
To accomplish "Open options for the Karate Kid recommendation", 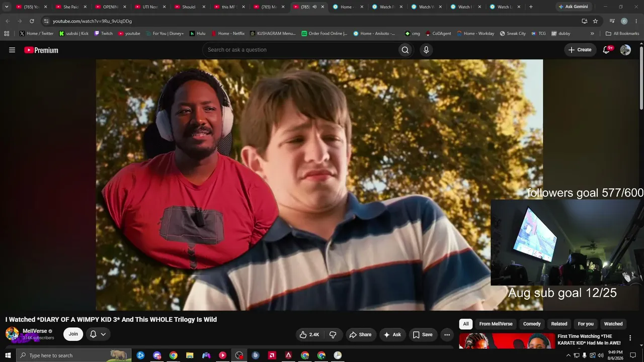I will pos(630,338).
